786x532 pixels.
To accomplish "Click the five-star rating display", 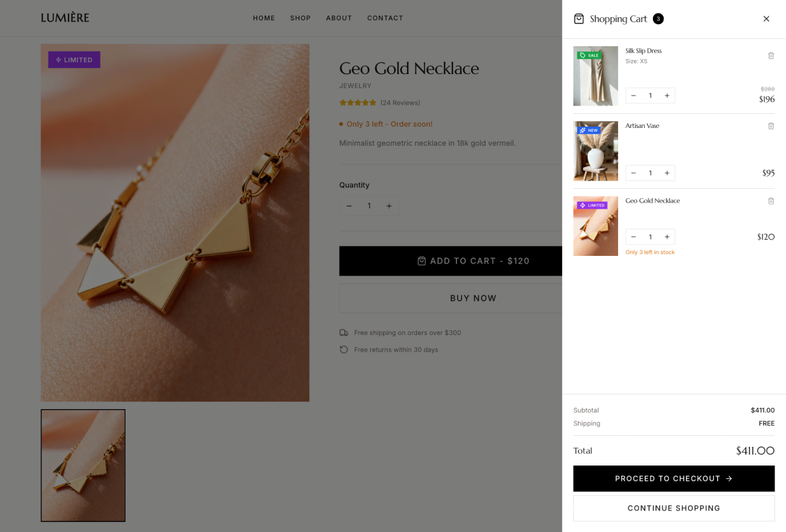I will 358,101.
